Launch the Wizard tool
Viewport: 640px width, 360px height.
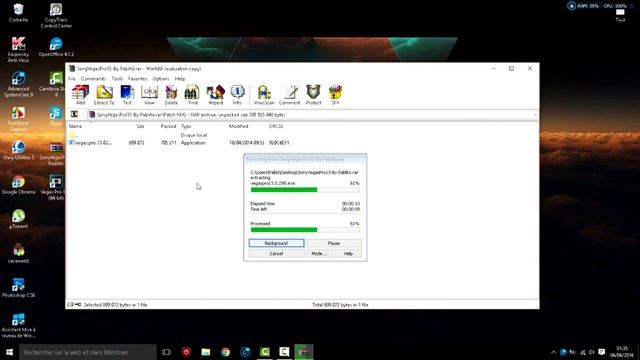coord(216,95)
